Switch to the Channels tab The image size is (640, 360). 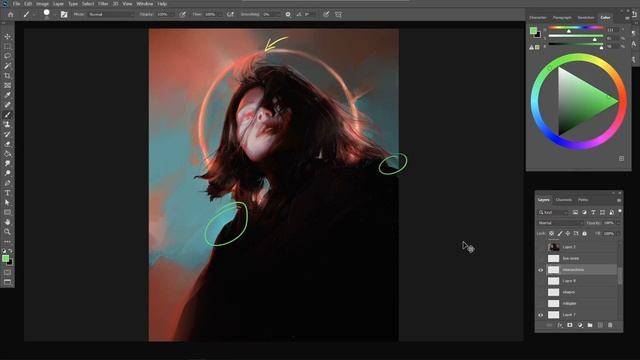[x=564, y=200]
